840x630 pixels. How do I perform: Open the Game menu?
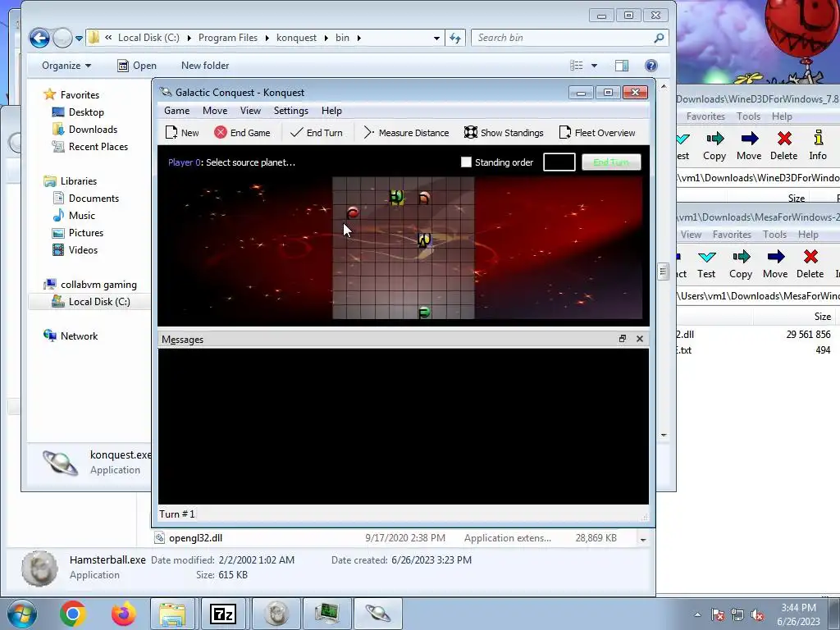click(x=177, y=111)
